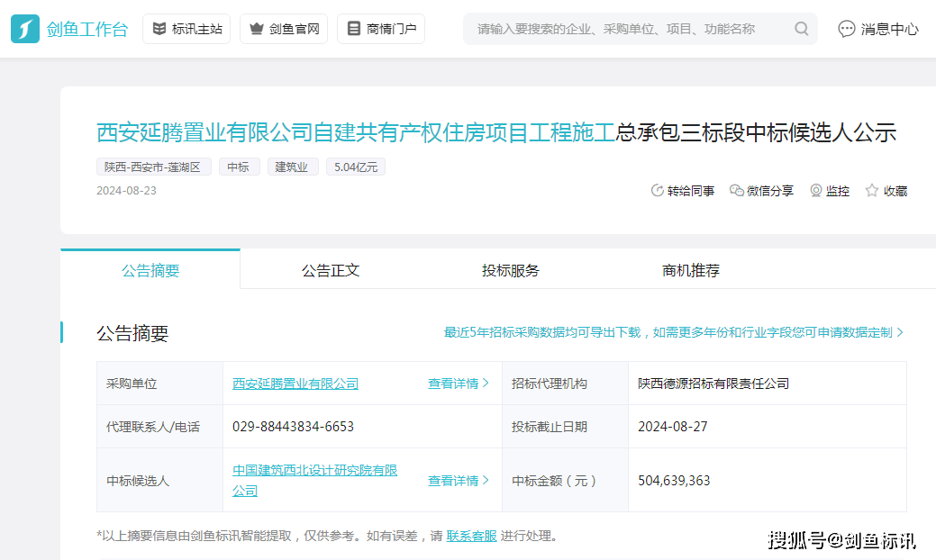Click the 联系客服 link
The width and height of the screenshot is (936, 560).
coord(471,537)
